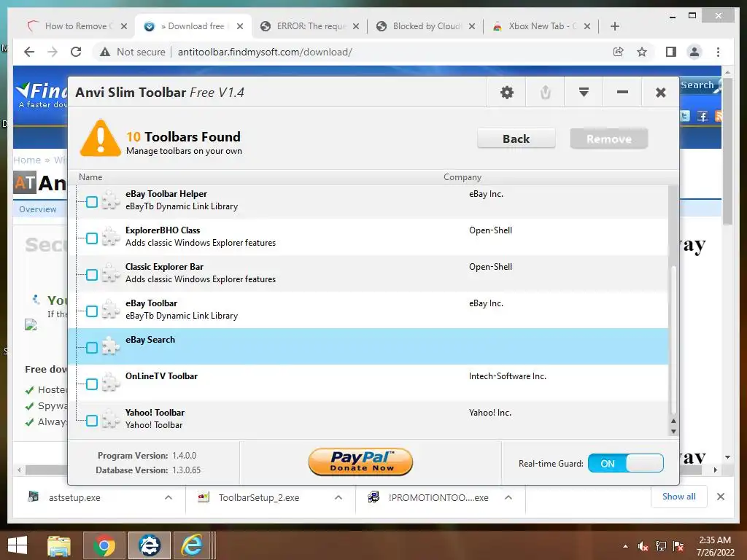Screen dimensions: 747x560
Task: Click the browser back arrow
Action: 29,52
